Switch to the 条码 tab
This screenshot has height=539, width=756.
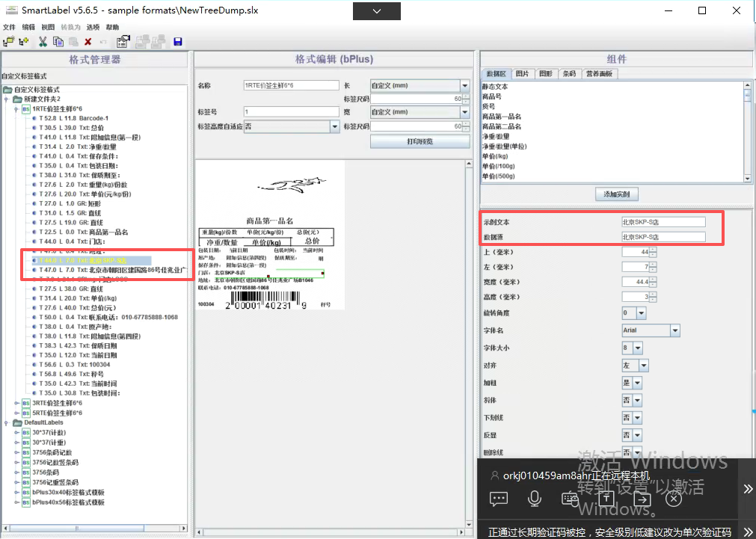pos(569,74)
